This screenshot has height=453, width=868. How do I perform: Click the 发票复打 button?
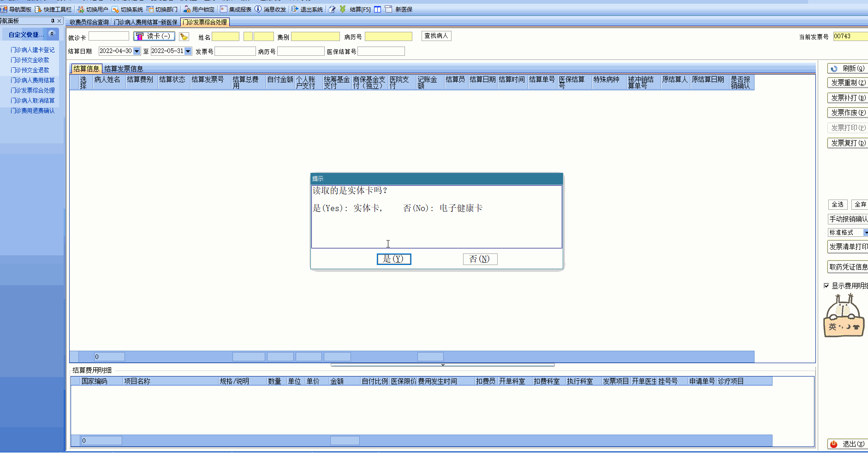pyautogui.click(x=848, y=143)
